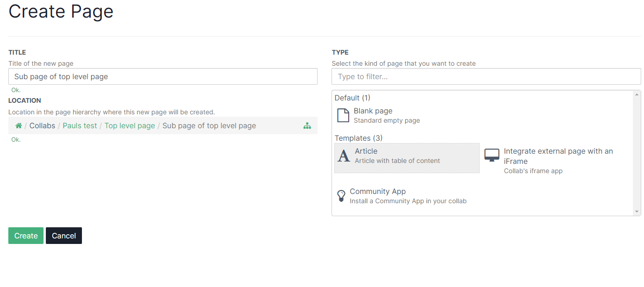Select the 'Blank page' title text

pyautogui.click(x=373, y=111)
